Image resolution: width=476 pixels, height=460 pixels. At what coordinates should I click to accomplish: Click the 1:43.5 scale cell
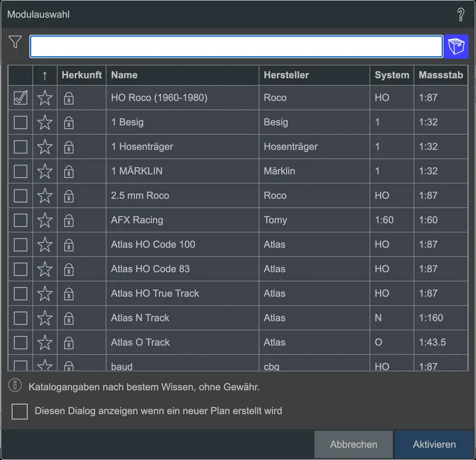click(x=441, y=342)
